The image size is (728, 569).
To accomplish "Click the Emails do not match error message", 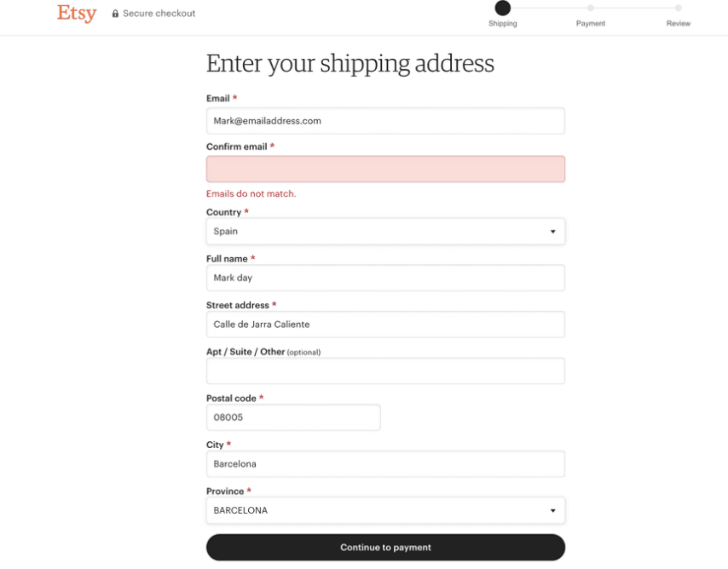I will coord(251,193).
